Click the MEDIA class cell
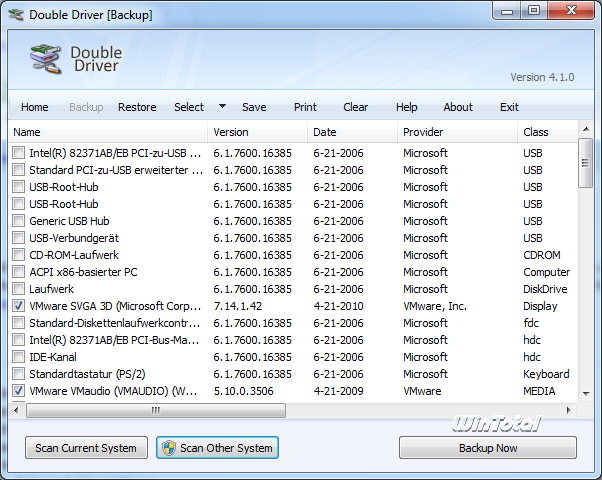Screen dimensions: 602x480 (x=539, y=391)
